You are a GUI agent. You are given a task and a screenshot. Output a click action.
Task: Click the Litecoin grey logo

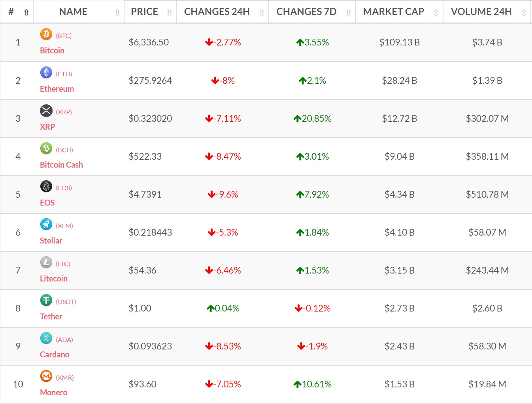coord(46,262)
